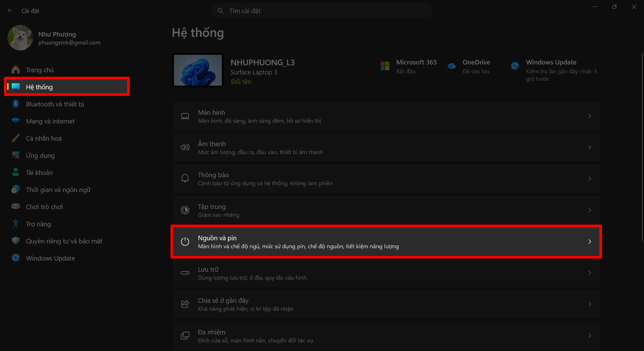Click the Đổi tên link

[x=241, y=81]
